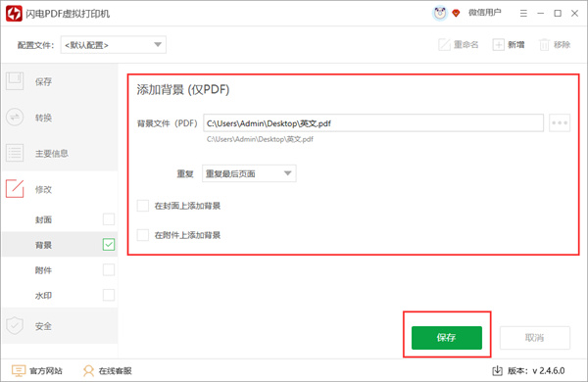Click the 移除 trash icon

pos(544,45)
